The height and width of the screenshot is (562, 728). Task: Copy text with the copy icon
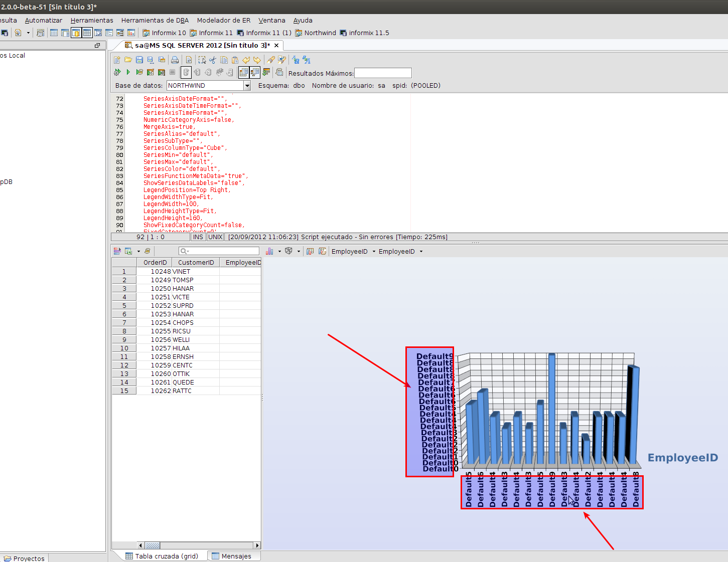(224, 60)
